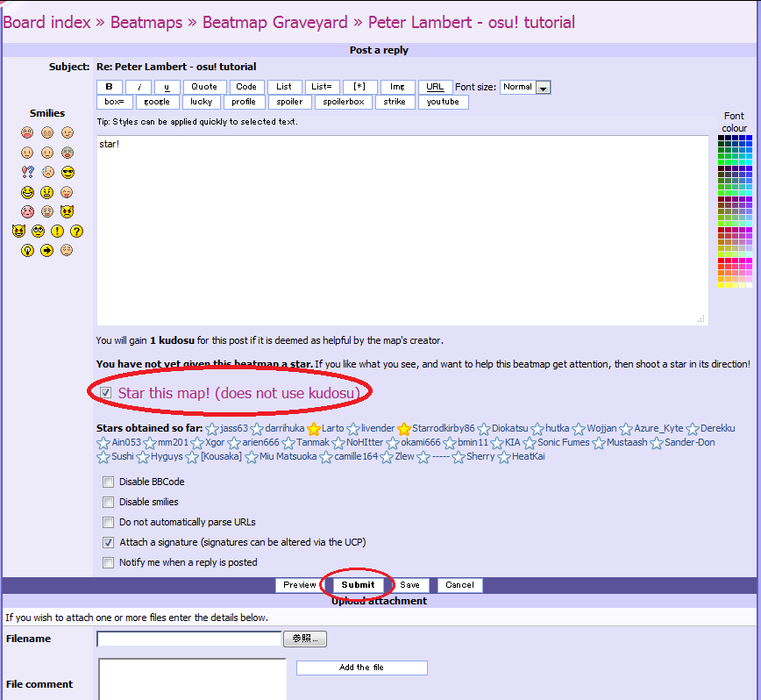Click the List= ordered list button
Image resolution: width=761 pixels, height=700 pixels.
(x=323, y=87)
